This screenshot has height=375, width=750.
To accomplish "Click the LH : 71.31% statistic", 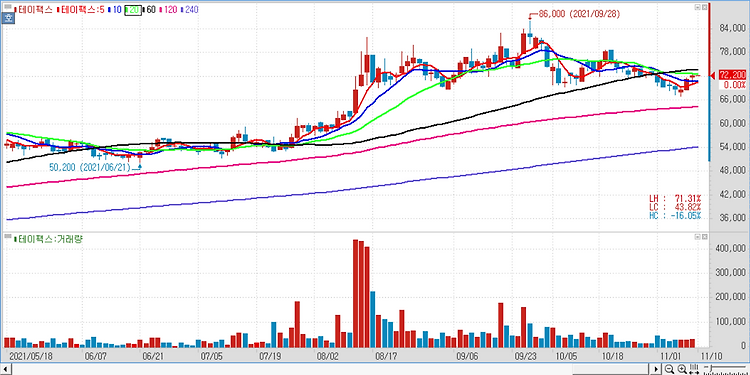I will pos(674,198).
